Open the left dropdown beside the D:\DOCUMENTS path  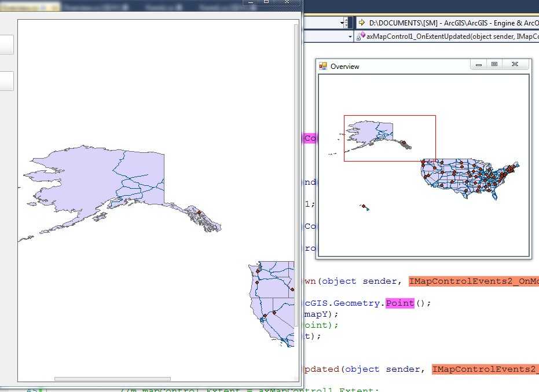click(343, 23)
